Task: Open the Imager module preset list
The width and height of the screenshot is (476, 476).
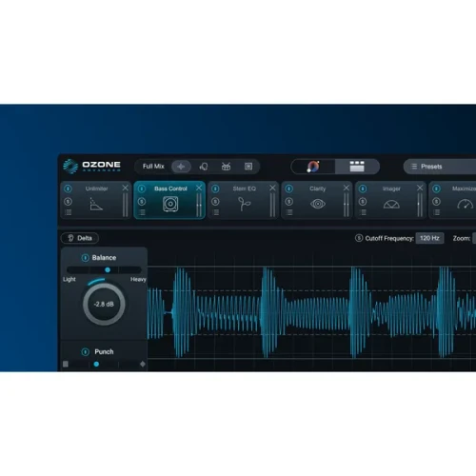Action: (x=363, y=212)
